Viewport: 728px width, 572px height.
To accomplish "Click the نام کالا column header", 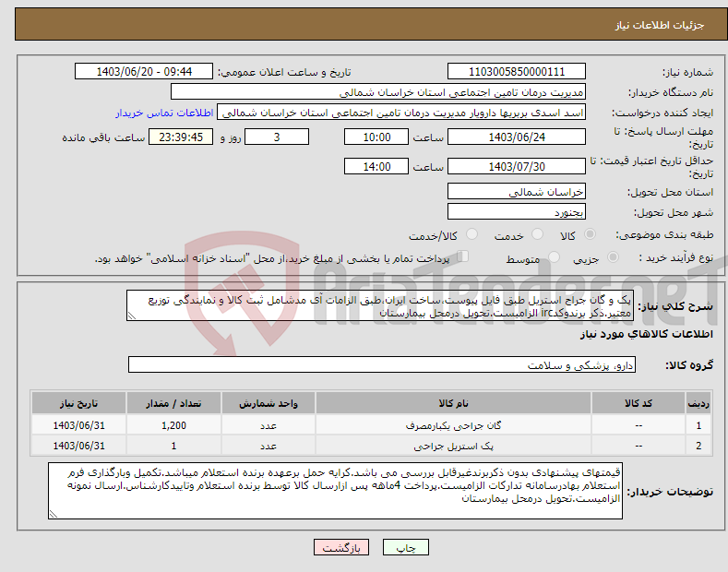I will click(x=453, y=403).
